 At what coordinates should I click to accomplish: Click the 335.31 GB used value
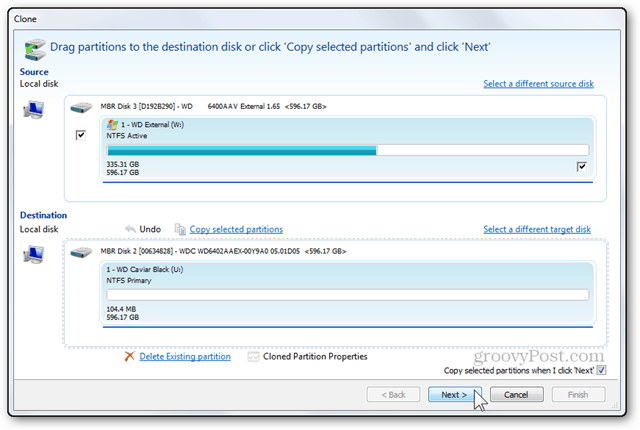point(122,164)
